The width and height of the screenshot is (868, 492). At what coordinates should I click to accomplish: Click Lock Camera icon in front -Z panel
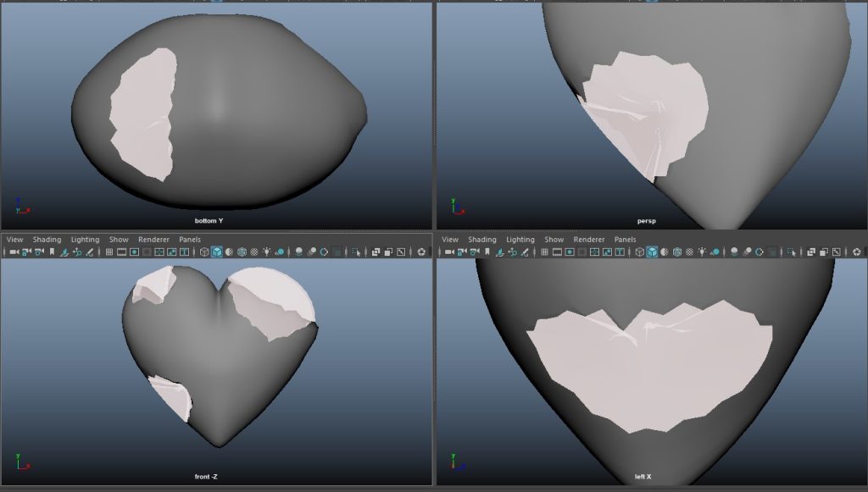pos(26,252)
